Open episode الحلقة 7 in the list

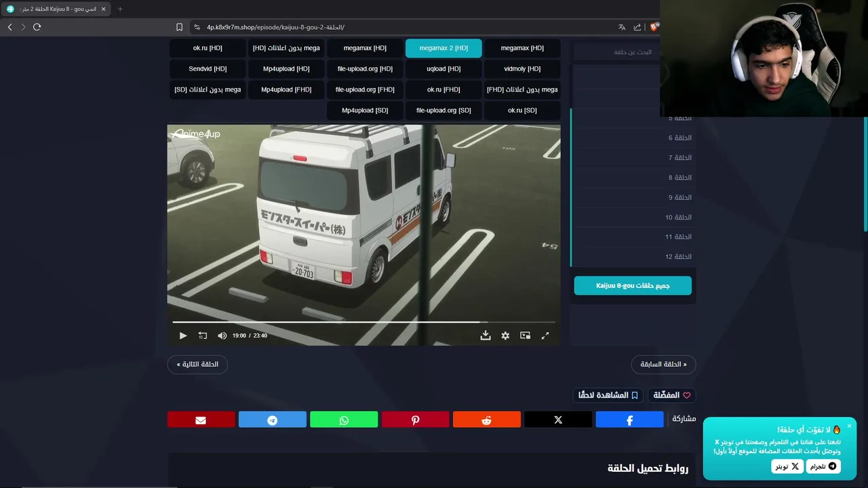click(633, 158)
